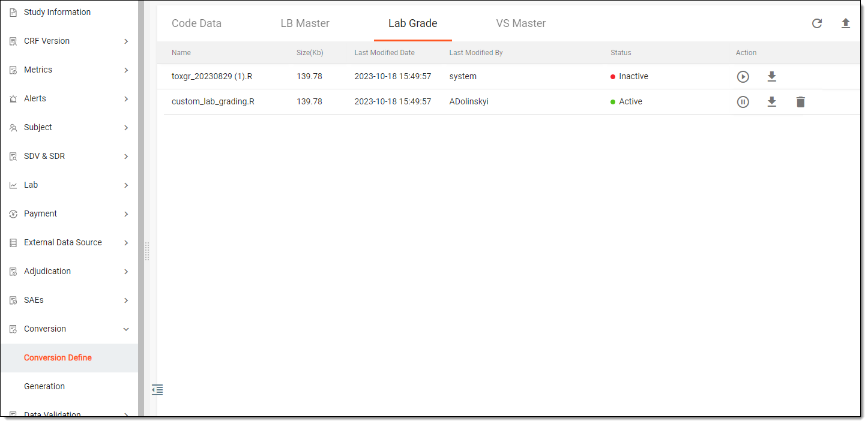Click the CRF Version sidebar icon
The image size is (868, 424).
click(x=13, y=41)
